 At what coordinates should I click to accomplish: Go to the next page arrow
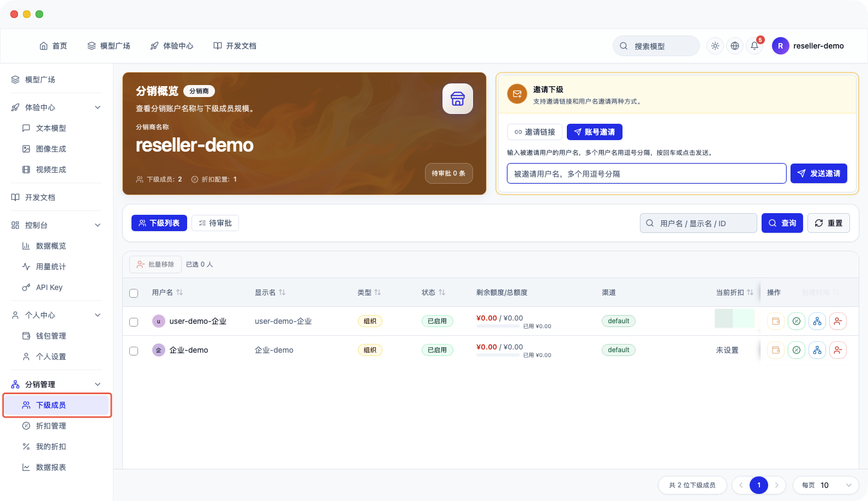pyautogui.click(x=777, y=485)
